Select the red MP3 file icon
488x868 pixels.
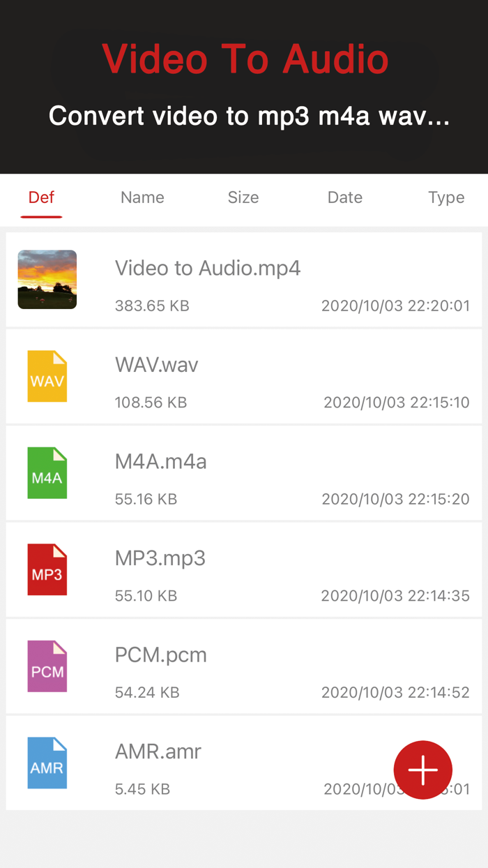47,569
